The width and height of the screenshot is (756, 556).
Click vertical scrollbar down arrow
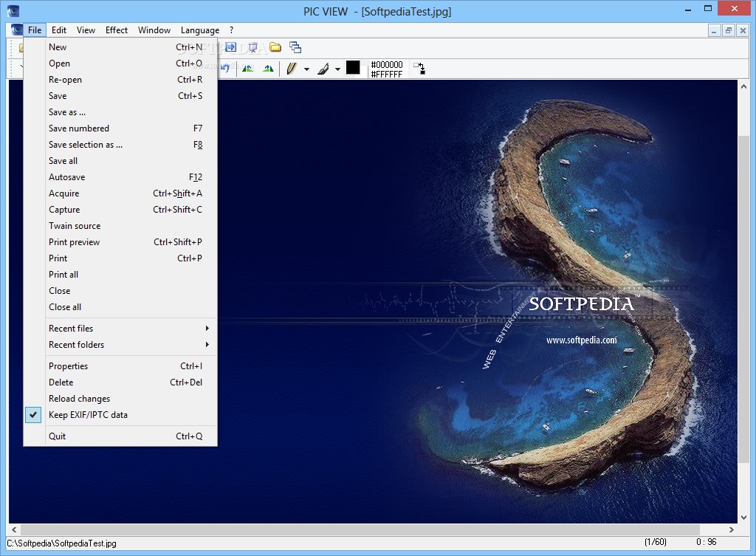743,518
